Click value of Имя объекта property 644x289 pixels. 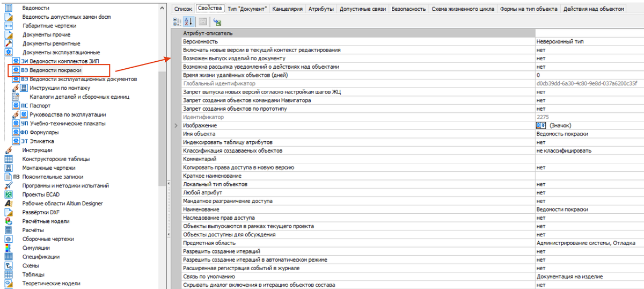tap(589, 134)
